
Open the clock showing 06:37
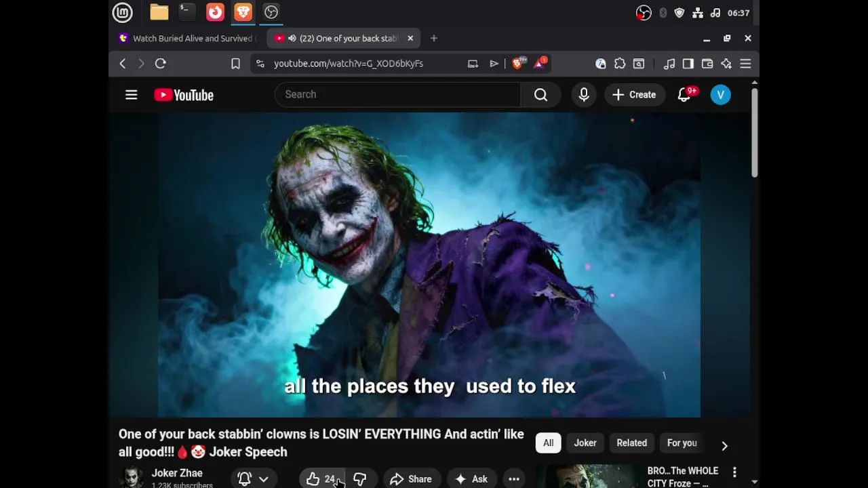click(738, 13)
